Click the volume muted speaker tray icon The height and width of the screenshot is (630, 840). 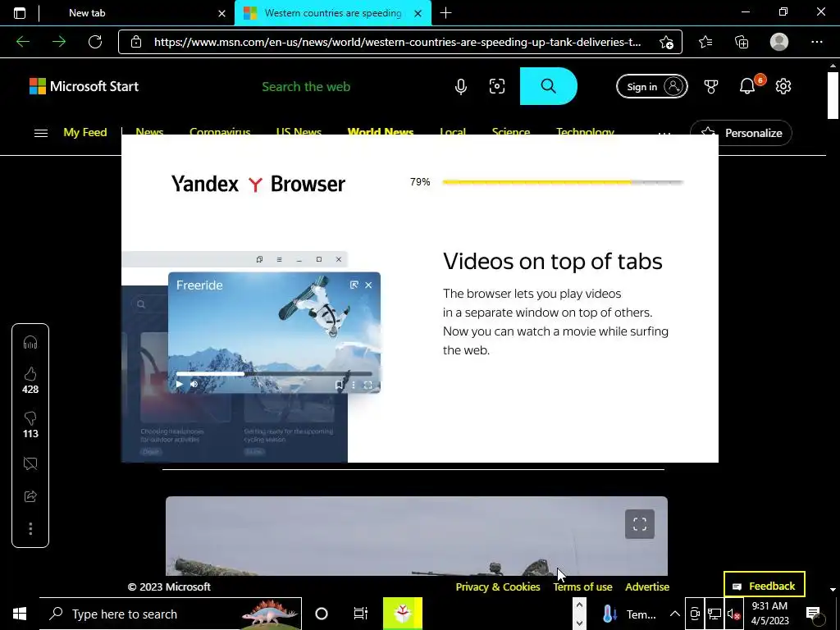tap(733, 614)
